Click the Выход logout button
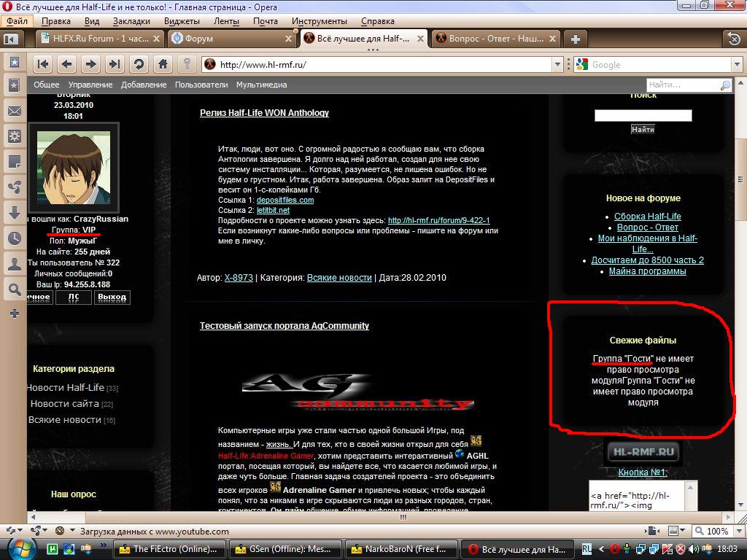 pyautogui.click(x=112, y=297)
